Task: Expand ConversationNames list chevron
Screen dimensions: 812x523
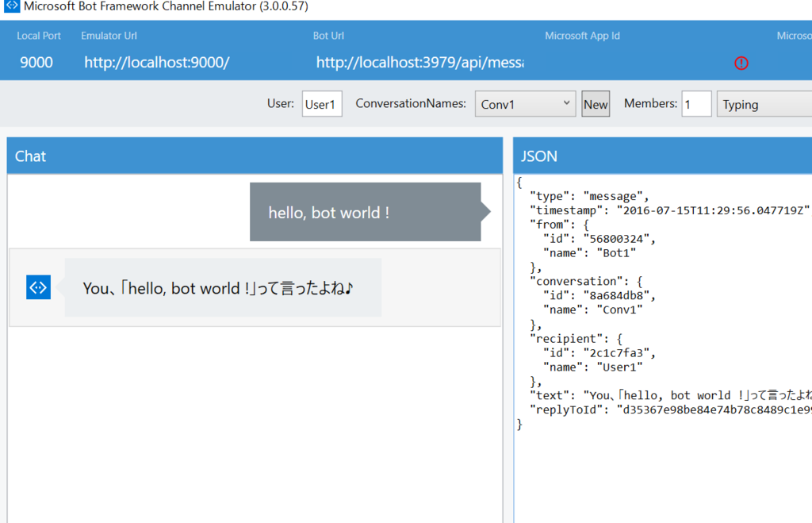Action: click(x=567, y=103)
